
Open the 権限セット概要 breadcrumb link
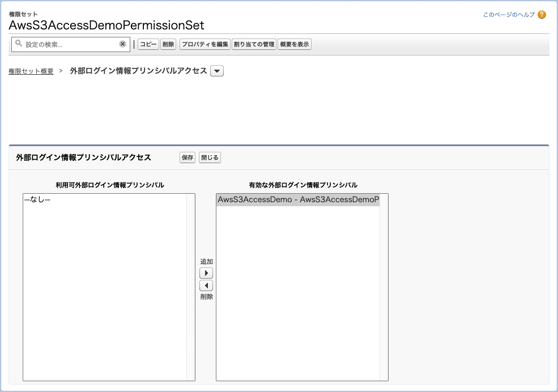31,71
